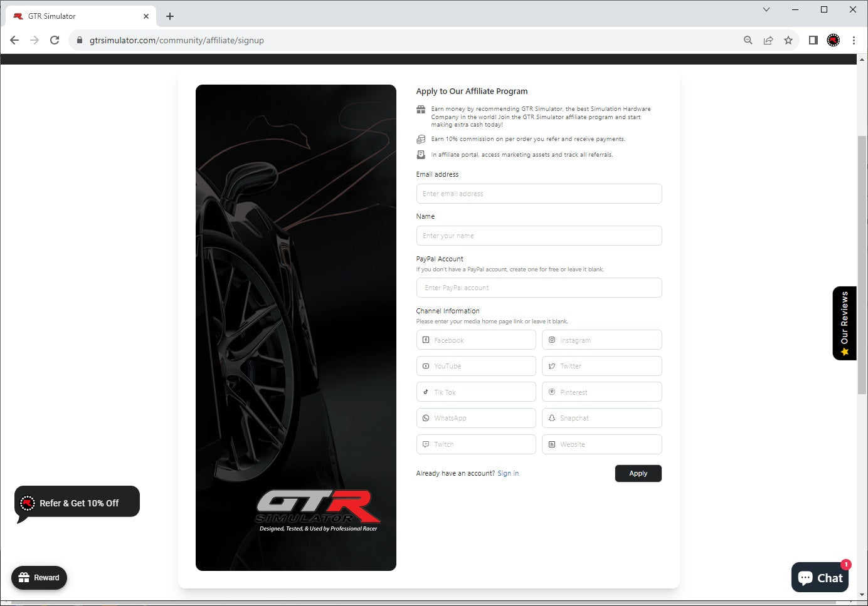Open a new browser tab

click(170, 16)
